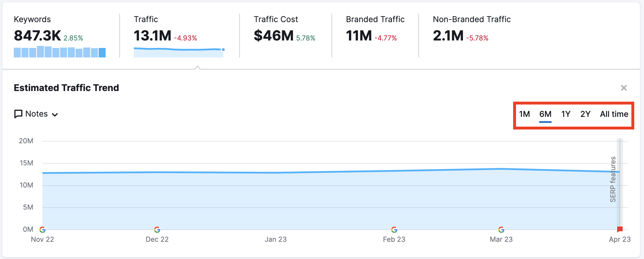This screenshot has width=644, height=259.
Task: Change chart range to 2Y
Action: (x=585, y=114)
